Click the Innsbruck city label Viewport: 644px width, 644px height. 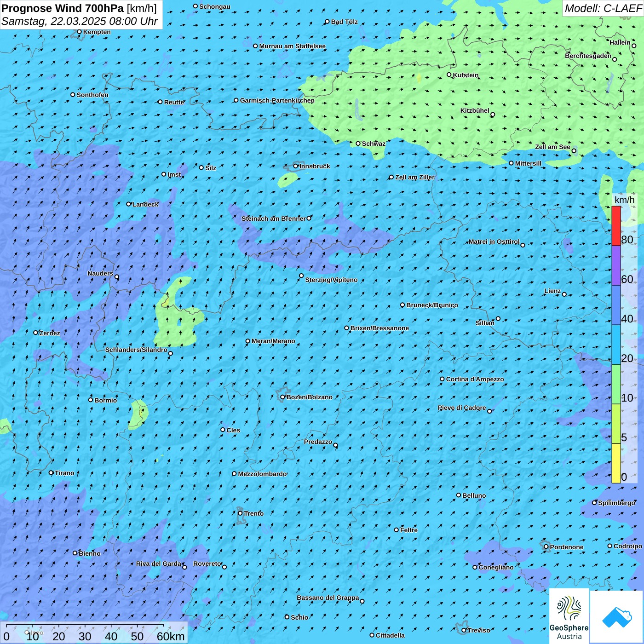pos(315,166)
